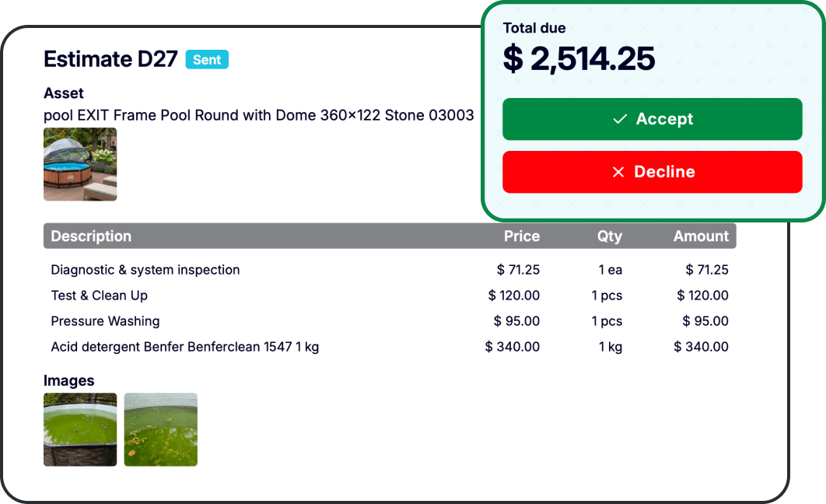Viewport: 826px width, 504px height.
Task: Select the Acid detergent Benfer line item
Action: tap(390, 347)
